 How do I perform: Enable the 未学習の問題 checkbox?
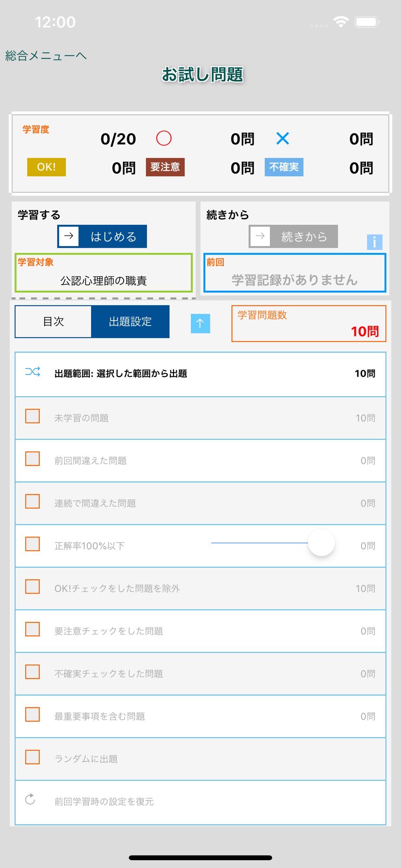point(33,416)
